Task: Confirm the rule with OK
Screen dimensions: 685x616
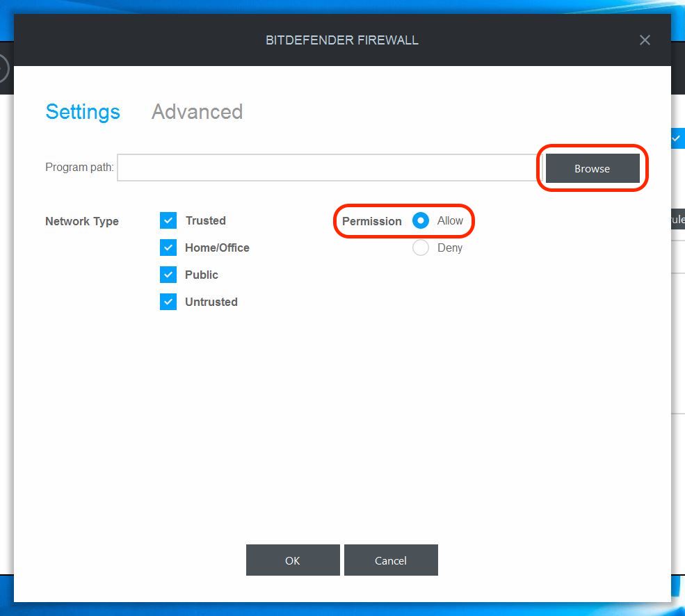Action: [x=293, y=560]
